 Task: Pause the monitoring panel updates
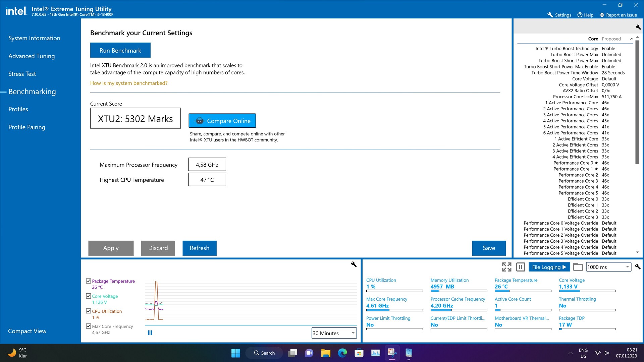521,267
